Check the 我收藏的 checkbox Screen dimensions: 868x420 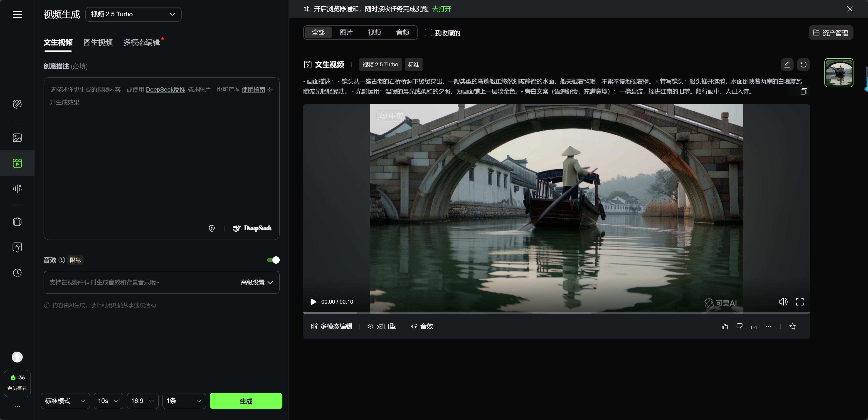[428, 33]
